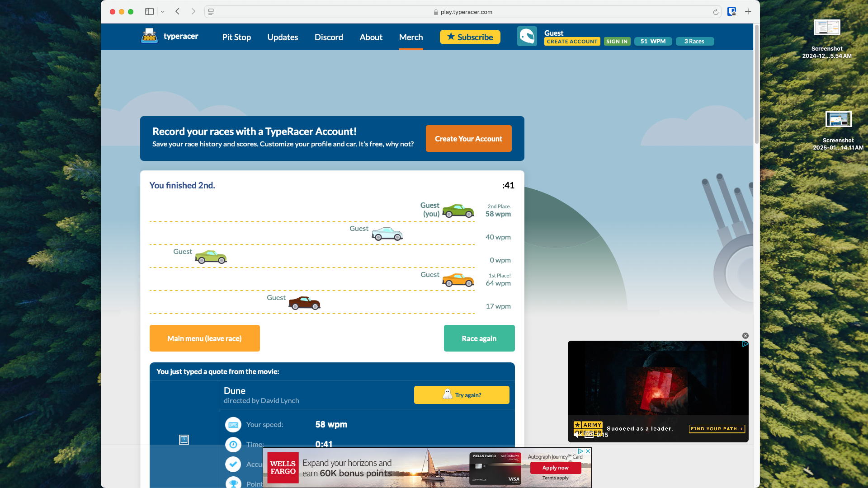Click the 64 wpm first place result

pos(498,283)
